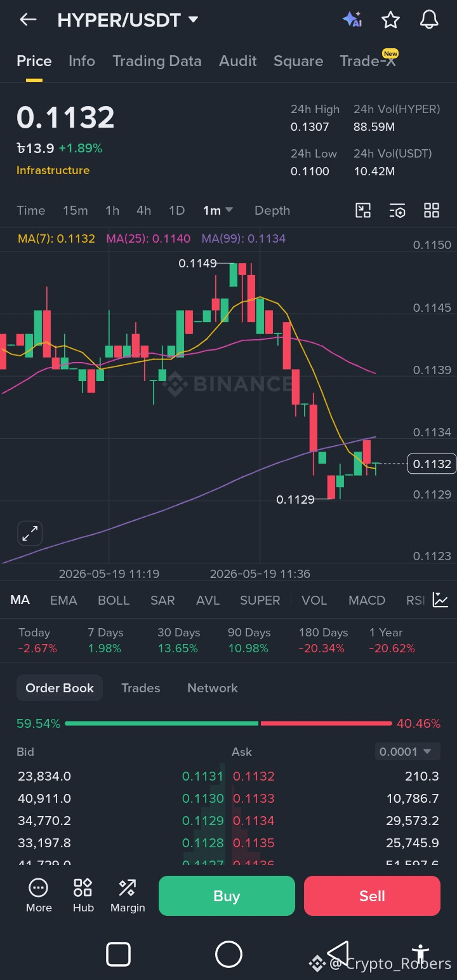Open the indicator chart icon beside RSI

coord(440,600)
